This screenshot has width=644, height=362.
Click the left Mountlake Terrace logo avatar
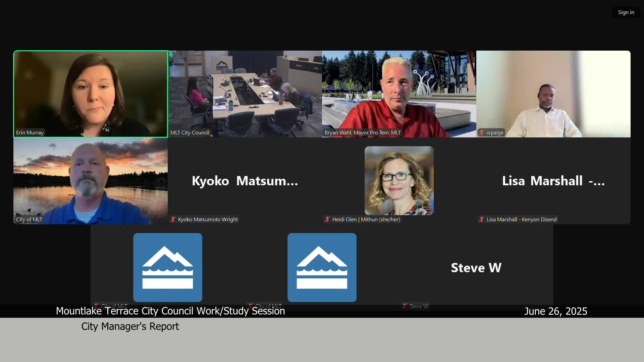168,267
